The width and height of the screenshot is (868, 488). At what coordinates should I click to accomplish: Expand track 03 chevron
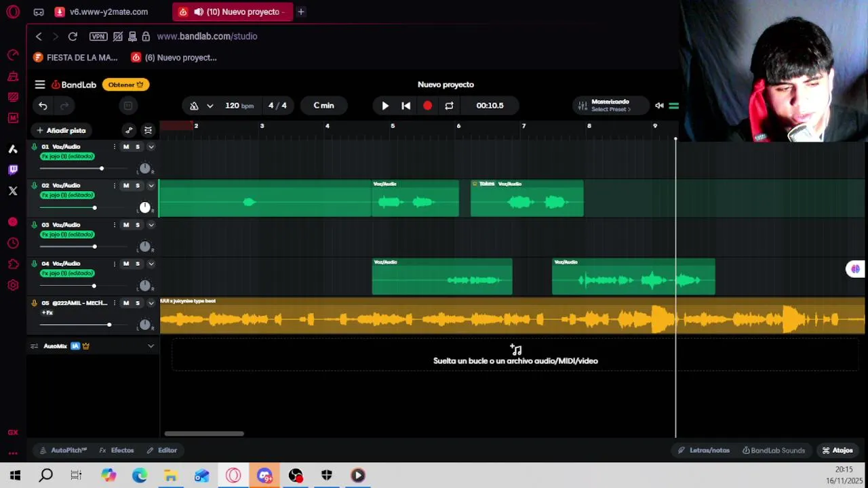pos(151,224)
